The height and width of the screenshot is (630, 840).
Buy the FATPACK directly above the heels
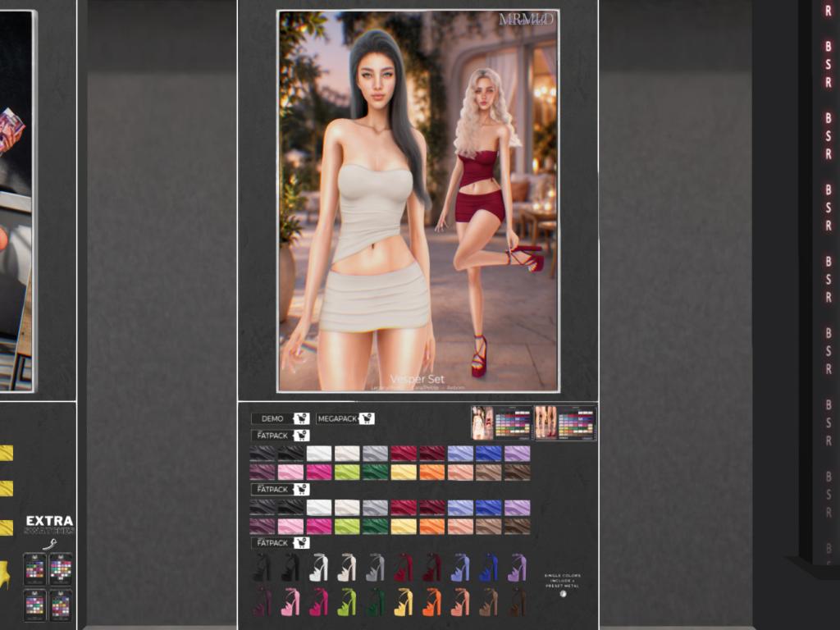click(281, 543)
